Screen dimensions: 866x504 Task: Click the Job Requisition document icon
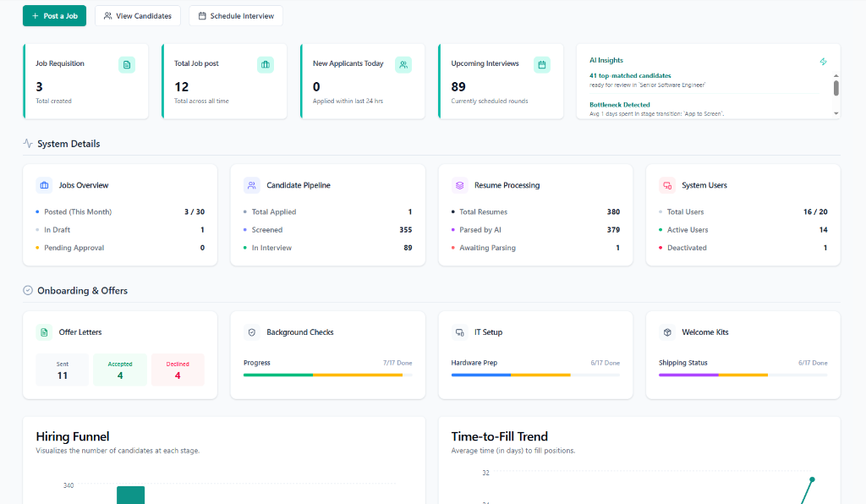pos(127,64)
